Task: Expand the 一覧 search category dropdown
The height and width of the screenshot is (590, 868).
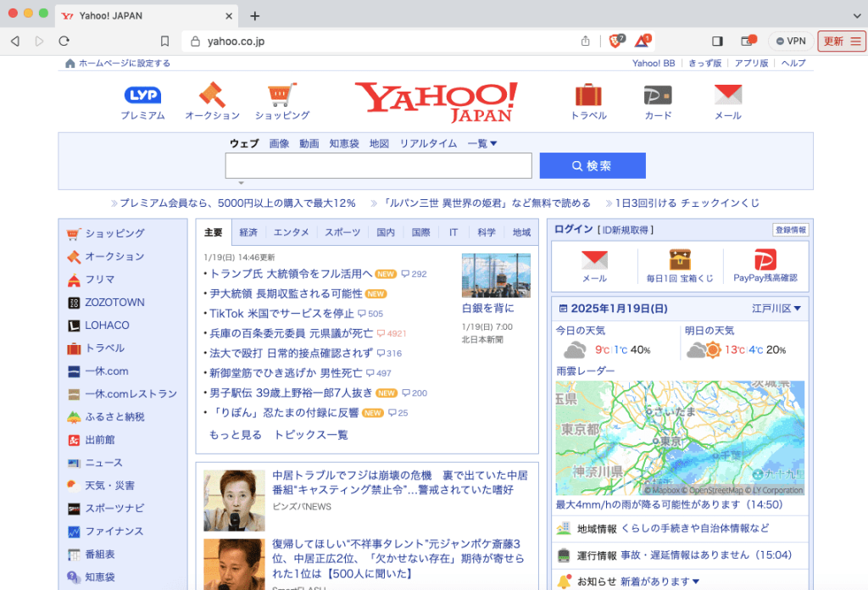Action: 482,143
